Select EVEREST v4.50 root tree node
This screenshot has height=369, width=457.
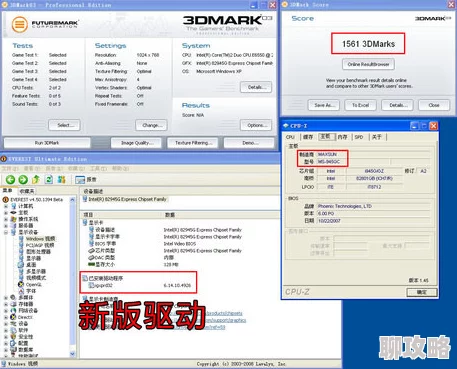(36, 200)
